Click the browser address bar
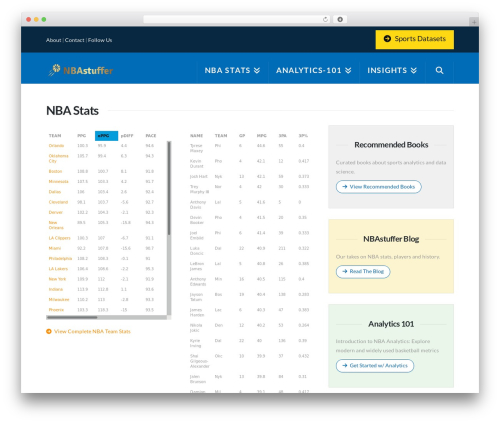The width and height of the screenshot is (500, 423). click(x=237, y=19)
